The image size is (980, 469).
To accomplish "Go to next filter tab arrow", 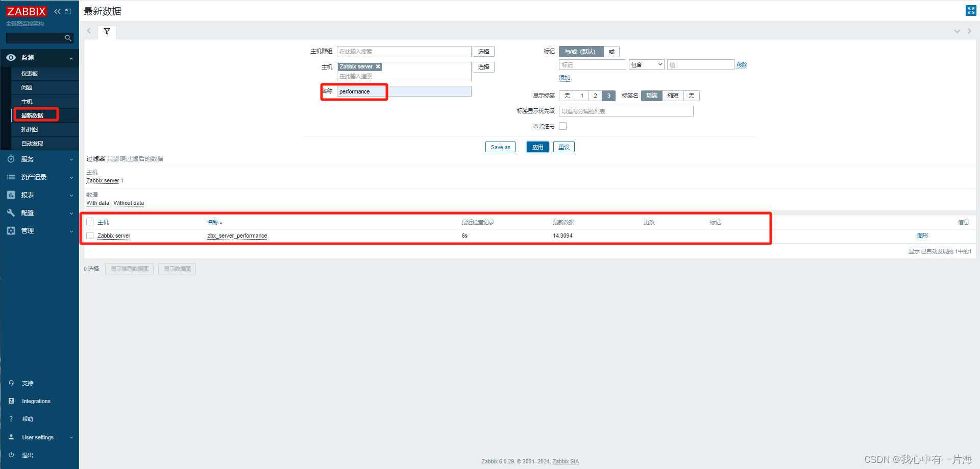I will (x=969, y=31).
